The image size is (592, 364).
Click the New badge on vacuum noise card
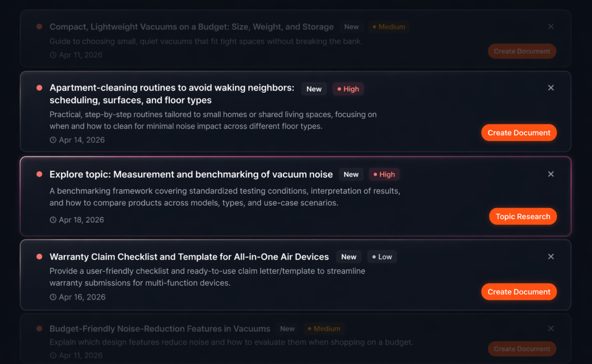point(351,175)
